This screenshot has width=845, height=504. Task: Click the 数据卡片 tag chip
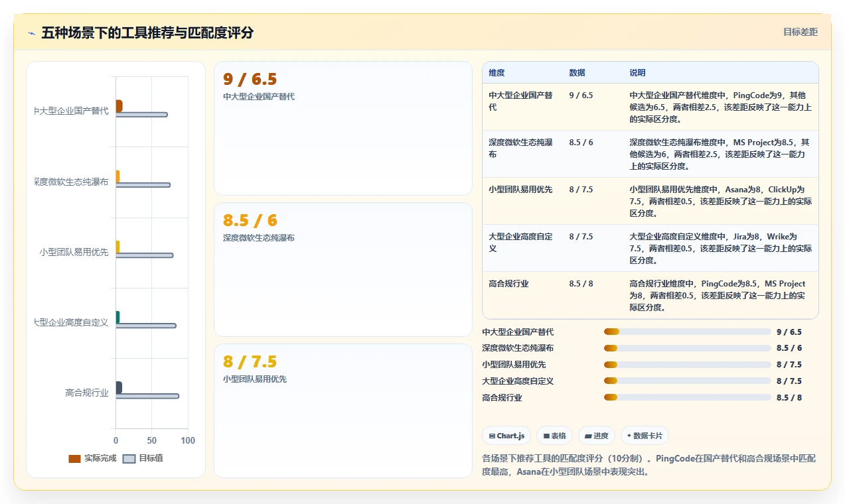point(645,436)
